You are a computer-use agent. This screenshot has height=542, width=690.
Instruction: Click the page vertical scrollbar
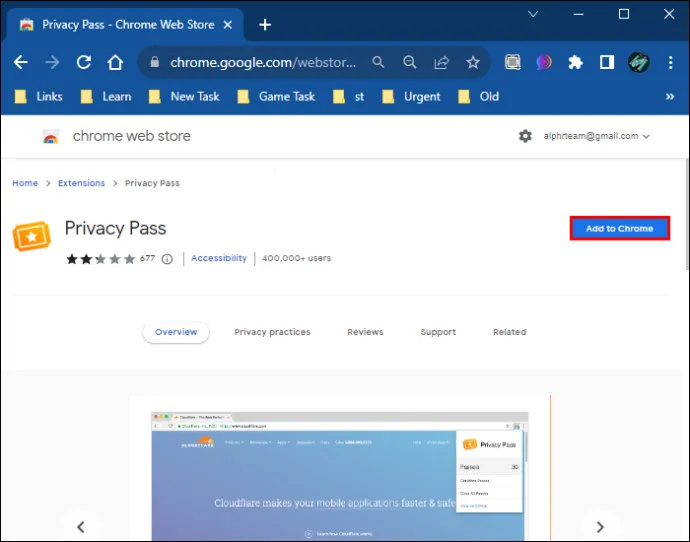click(686, 214)
